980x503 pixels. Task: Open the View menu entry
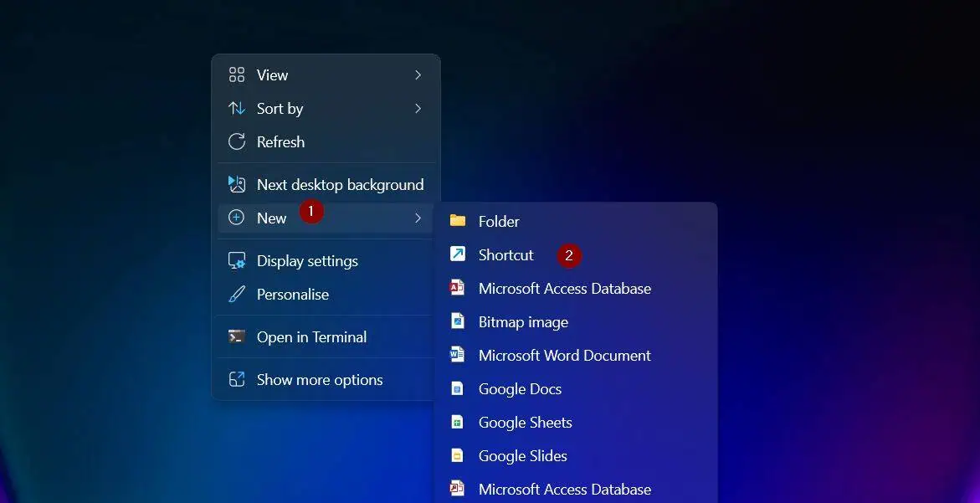pos(326,75)
